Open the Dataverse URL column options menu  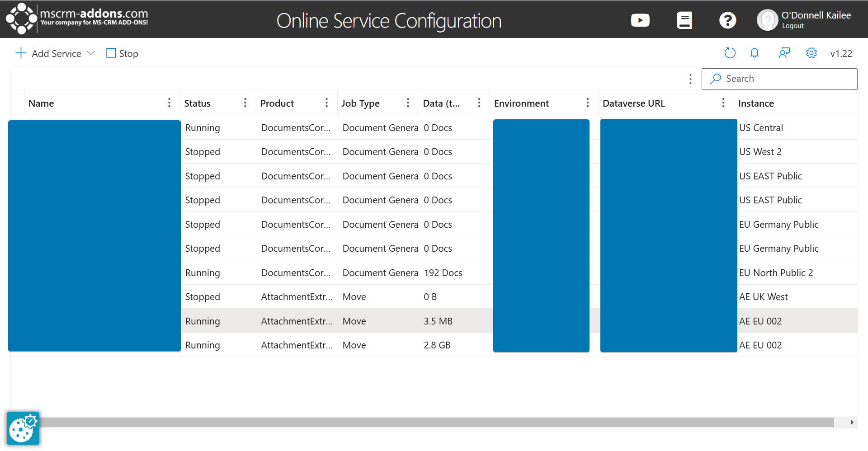[723, 103]
